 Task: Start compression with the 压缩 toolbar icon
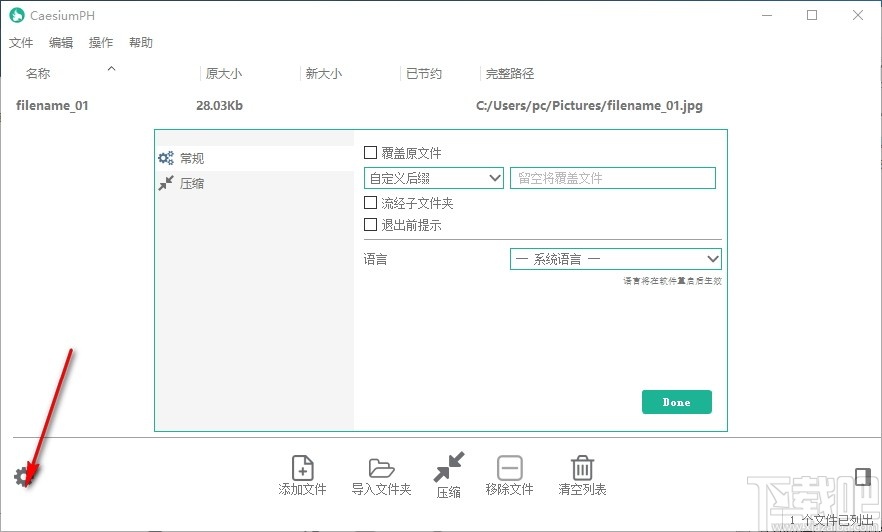[449, 476]
